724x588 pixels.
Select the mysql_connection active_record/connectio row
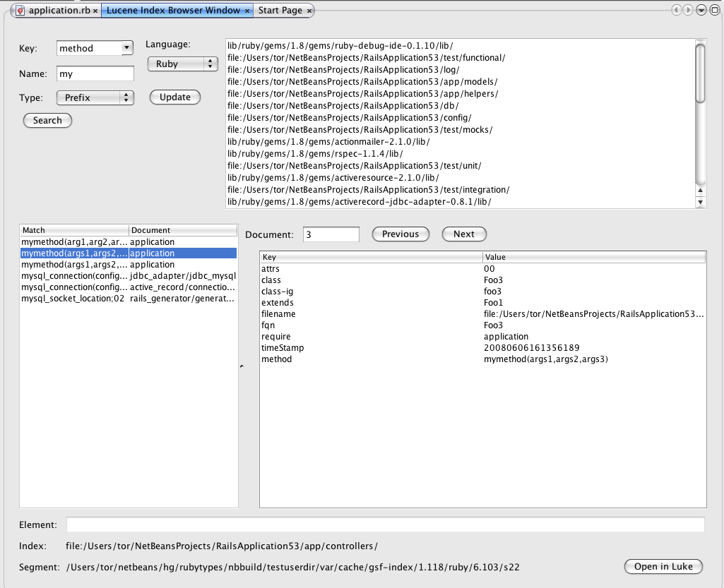(x=129, y=287)
